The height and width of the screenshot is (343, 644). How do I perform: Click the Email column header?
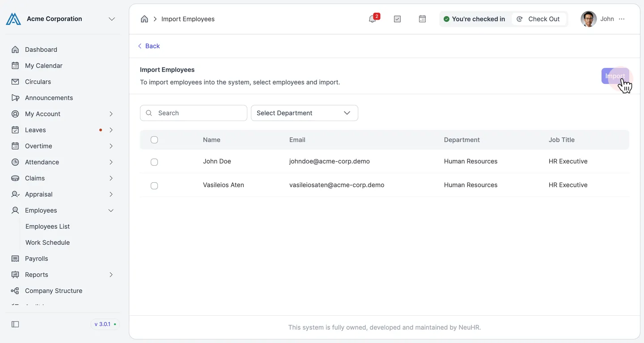pos(297,140)
